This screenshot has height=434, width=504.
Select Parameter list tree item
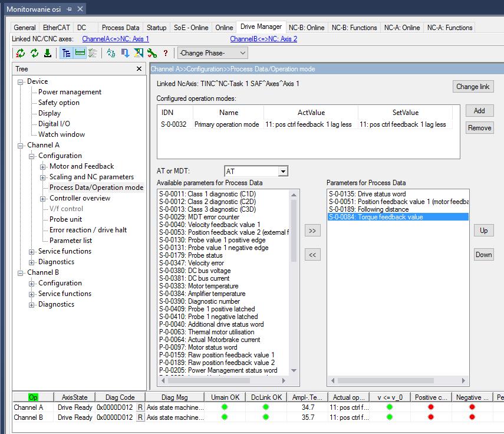(x=71, y=241)
